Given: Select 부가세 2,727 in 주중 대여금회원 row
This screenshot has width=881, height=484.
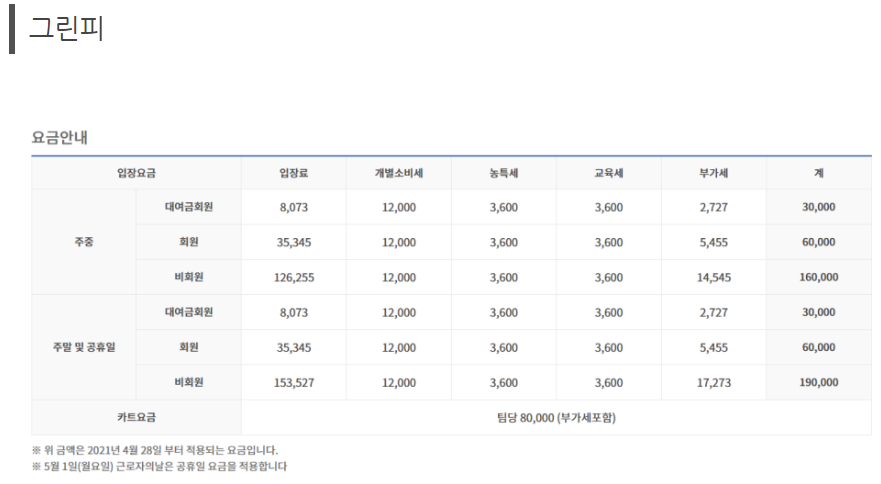Looking at the screenshot, I should point(714,207).
